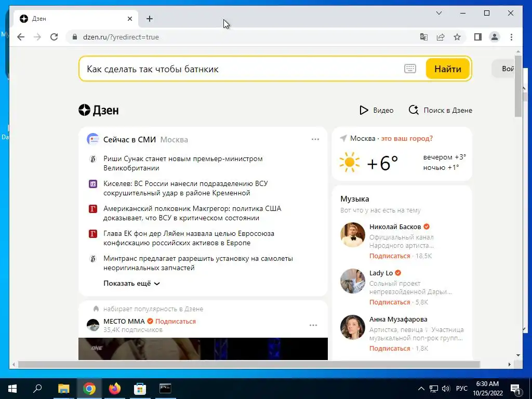Open the on-screen keyboard icon in search box
Screen dimensions: 532x399
(x=410, y=69)
